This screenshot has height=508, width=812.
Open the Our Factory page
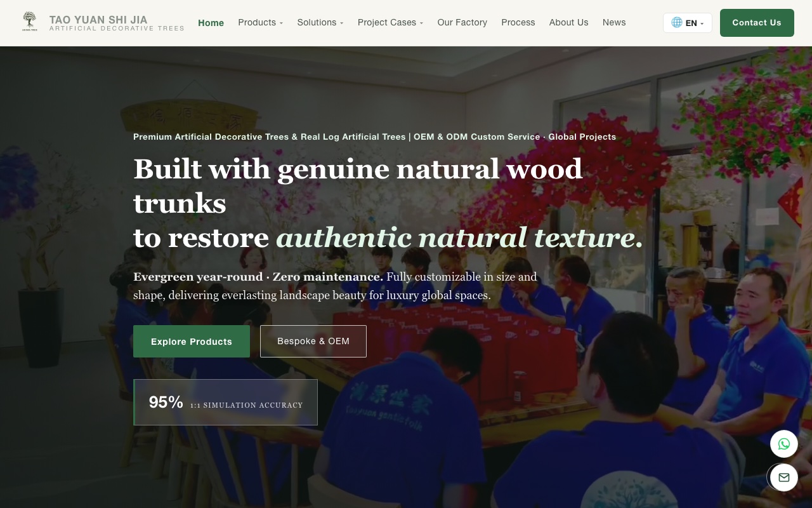pyautogui.click(x=462, y=22)
